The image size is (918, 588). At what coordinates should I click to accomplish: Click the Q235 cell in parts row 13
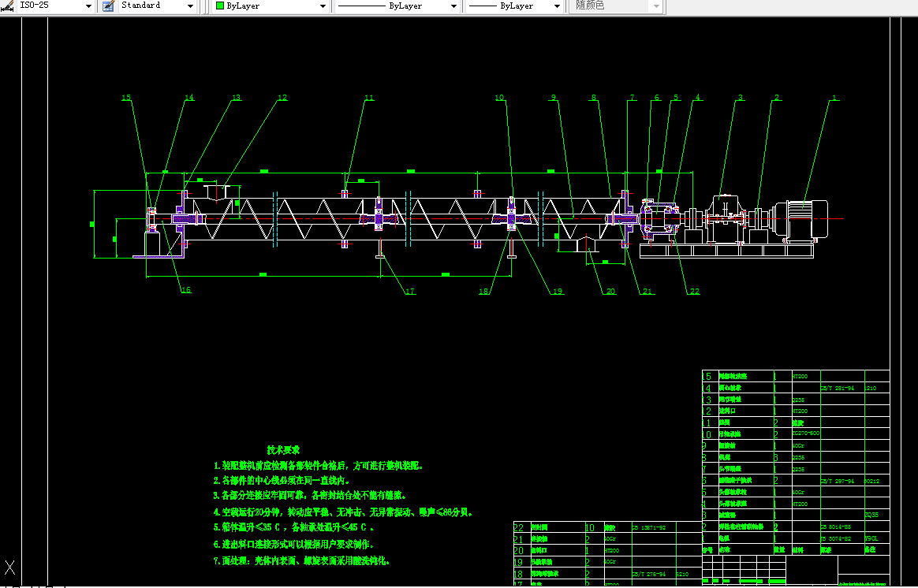pyautogui.click(x=799, y=400)
